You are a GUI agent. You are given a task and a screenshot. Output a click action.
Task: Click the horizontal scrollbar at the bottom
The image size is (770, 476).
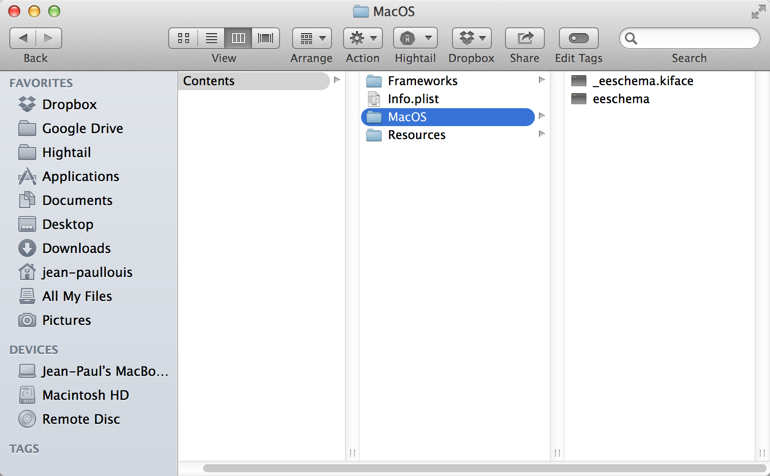[485, 468]
